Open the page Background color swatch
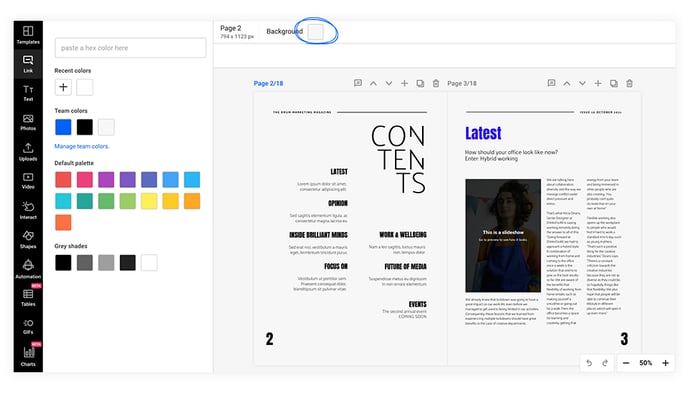688x393 pixels. click(315, 32)
